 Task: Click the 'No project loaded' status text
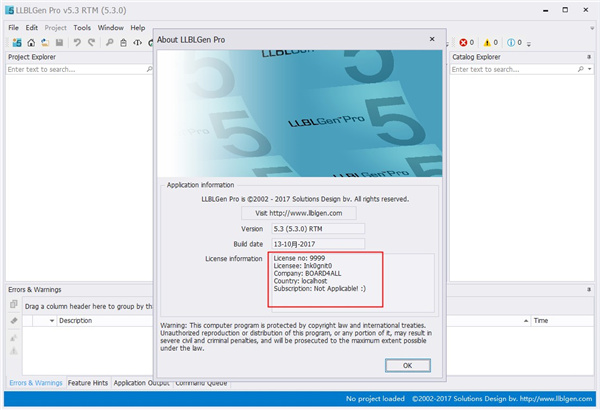pos(375,399)
